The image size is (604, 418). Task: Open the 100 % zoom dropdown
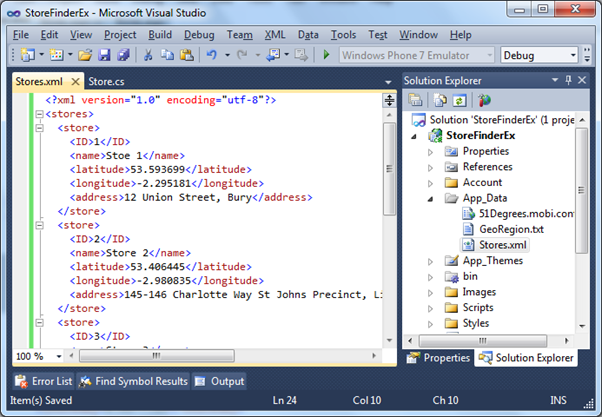59,356
